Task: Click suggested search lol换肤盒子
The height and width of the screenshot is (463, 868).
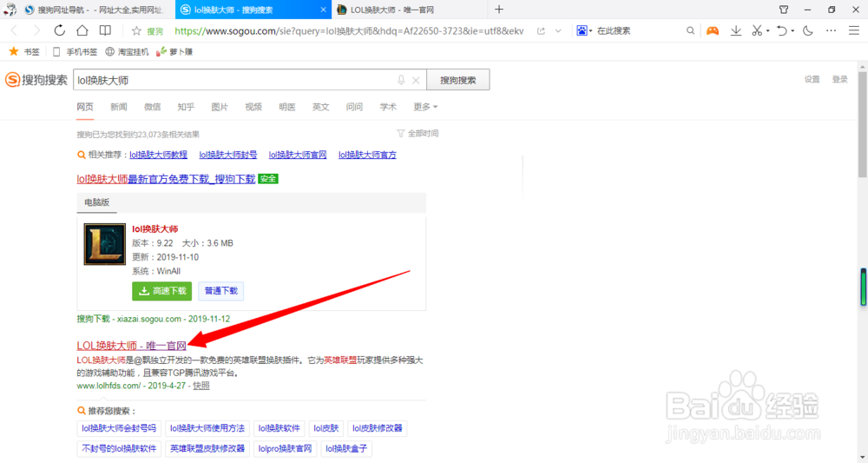Action: (x=346, y=448)
